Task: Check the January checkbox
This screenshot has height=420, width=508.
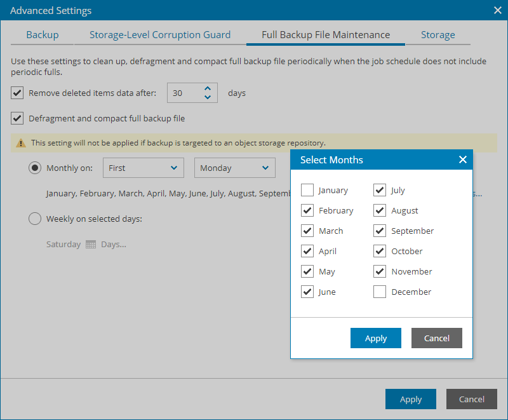Action: 307,190
